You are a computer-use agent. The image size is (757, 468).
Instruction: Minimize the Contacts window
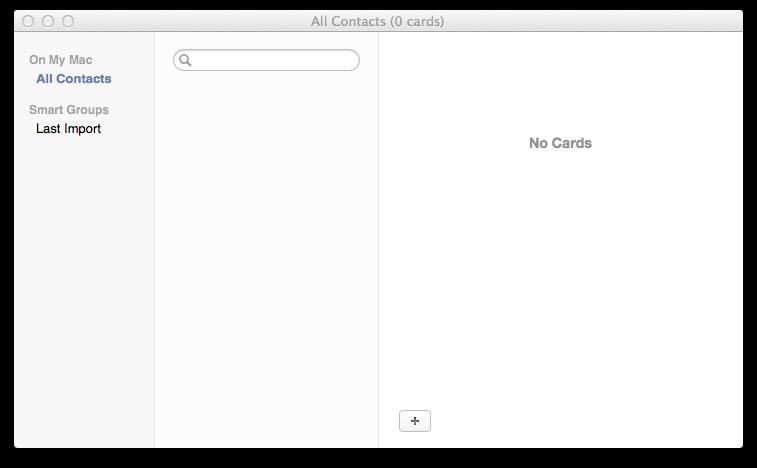click(48, 21)
